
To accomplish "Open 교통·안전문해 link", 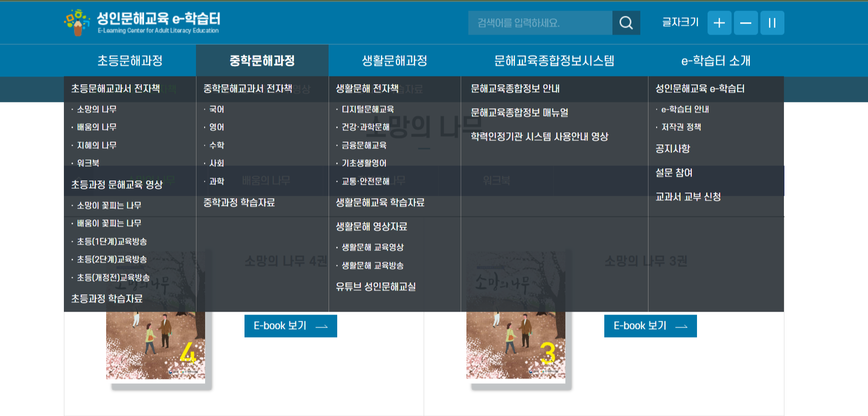I will (366, 181).
